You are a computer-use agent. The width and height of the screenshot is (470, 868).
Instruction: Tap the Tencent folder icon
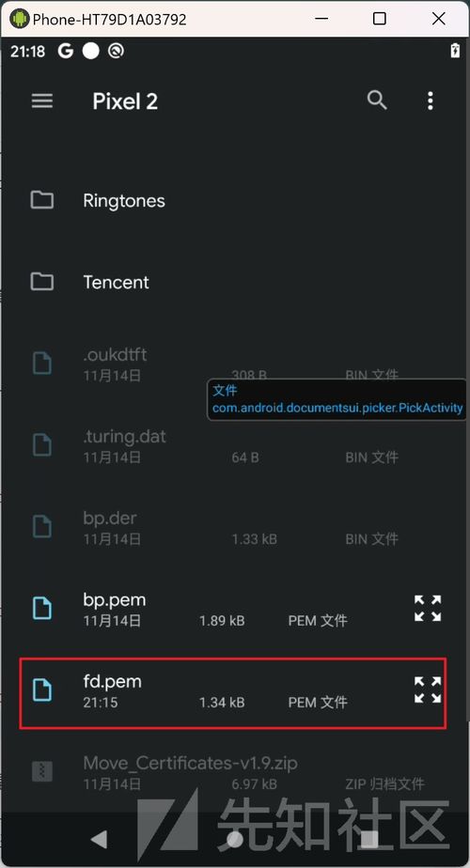tap(41, 282)
